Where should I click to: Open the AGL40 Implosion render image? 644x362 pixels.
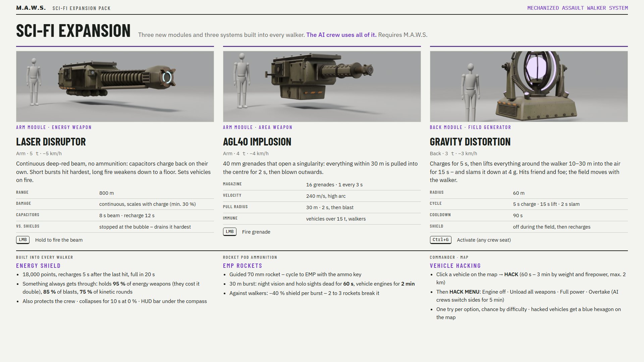tap(322, 86)
